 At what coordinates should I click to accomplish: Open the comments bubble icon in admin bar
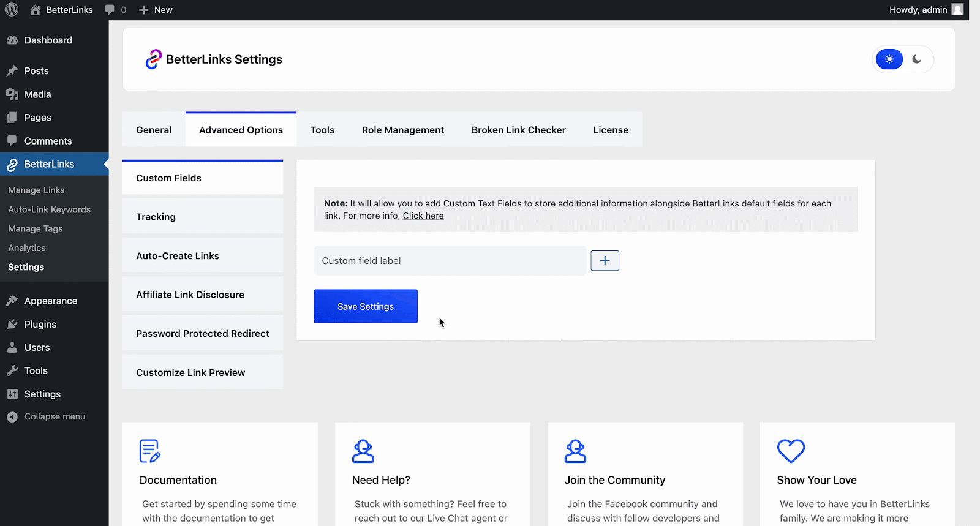110,10
